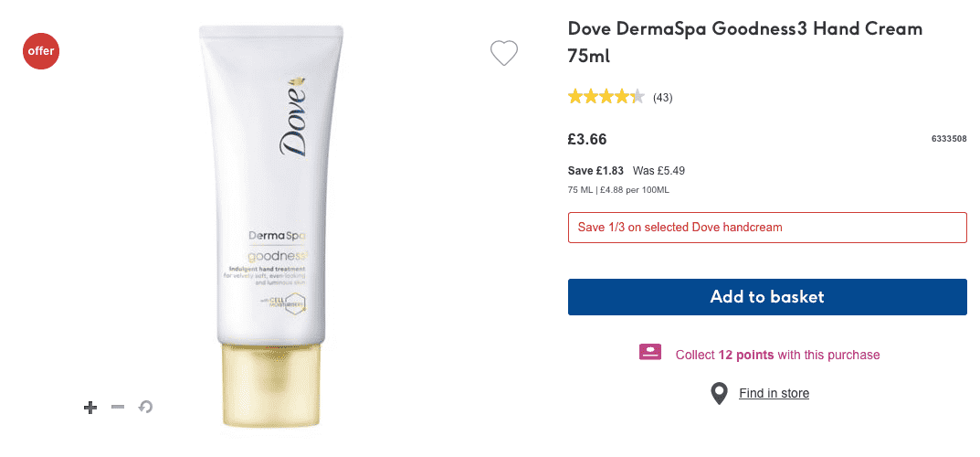Screen dimensions: 980x457
Task: Click the product title Dove DermaSpa Goodness3
Action: click(745, 43)
